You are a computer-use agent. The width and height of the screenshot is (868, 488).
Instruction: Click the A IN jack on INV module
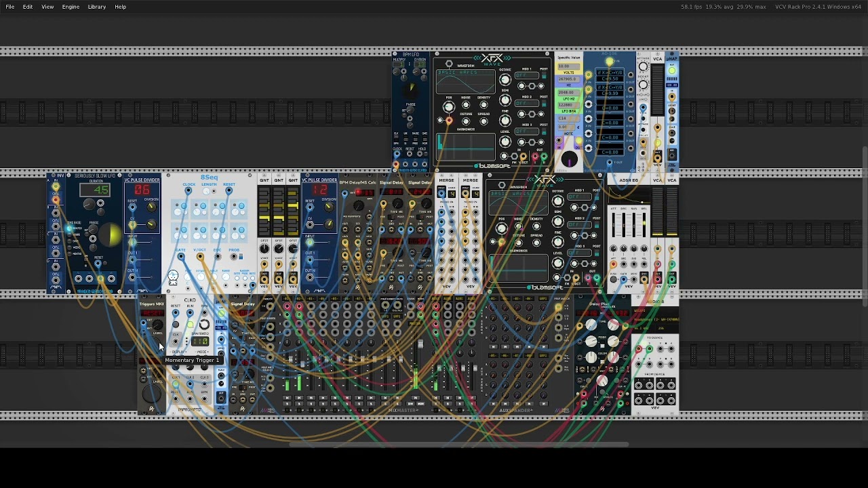55,187
